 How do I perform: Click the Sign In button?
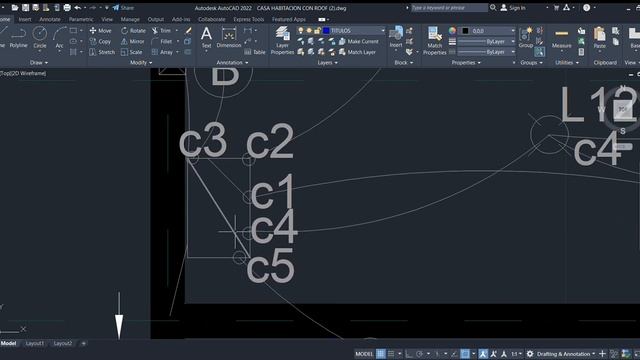[x=513, y=7]
